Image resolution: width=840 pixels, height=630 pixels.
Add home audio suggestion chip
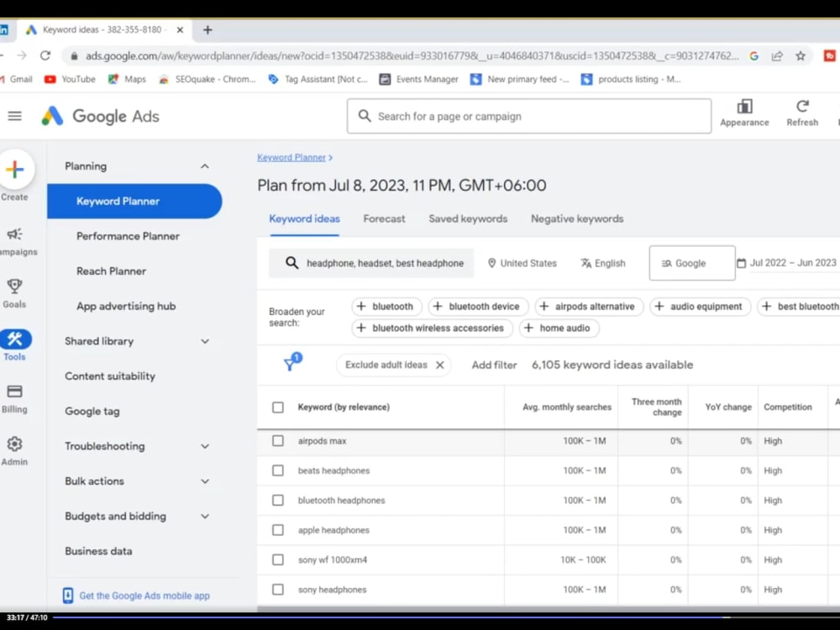point(559,328)
